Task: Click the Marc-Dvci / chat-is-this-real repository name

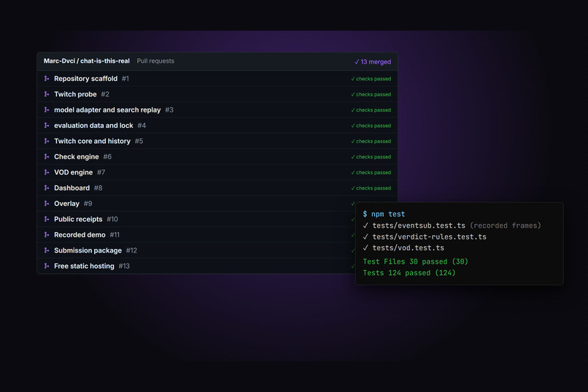Action: coord(87,61)
